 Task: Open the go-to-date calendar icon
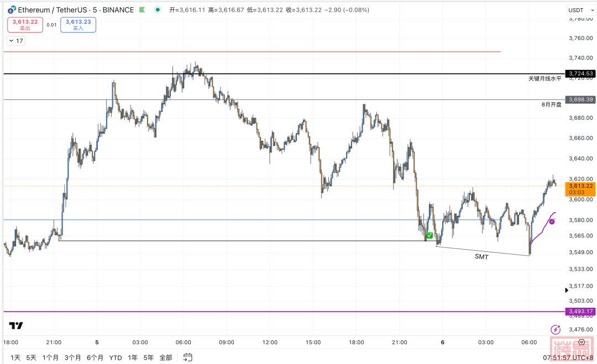tap(188, 357)
